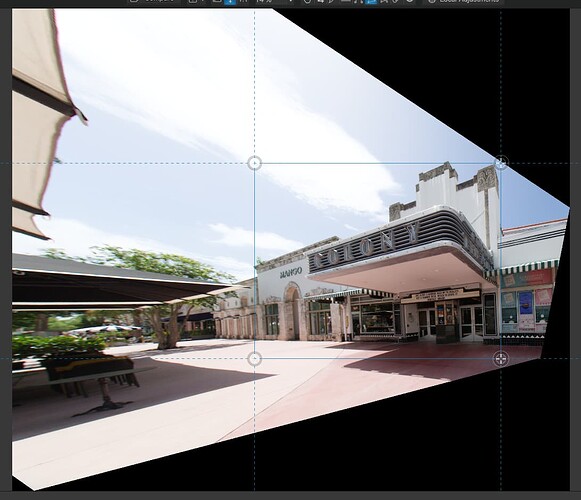Select the top-left perspective rectangle handle
Viewport: 581px width, 500px height.
254,163
